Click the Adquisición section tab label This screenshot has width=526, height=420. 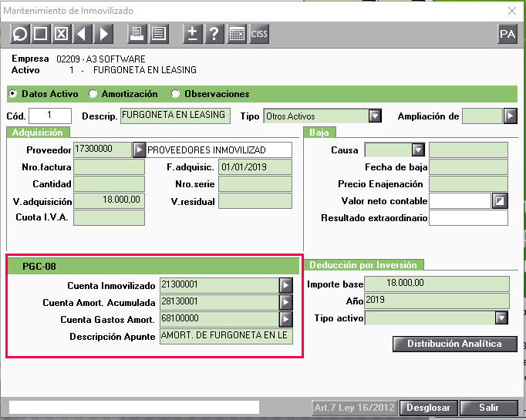38,133
